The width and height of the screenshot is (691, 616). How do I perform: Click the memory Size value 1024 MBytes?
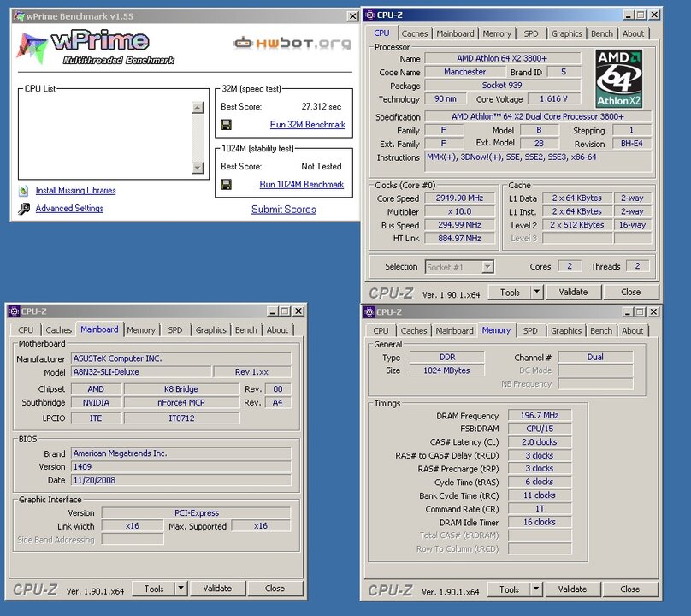446,370
